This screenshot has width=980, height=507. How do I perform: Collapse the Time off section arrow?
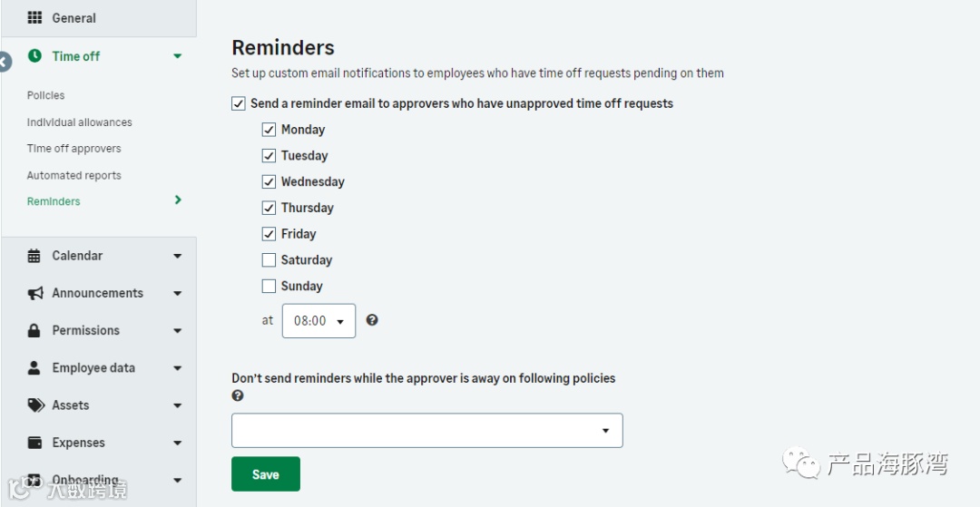click(177, 56)
